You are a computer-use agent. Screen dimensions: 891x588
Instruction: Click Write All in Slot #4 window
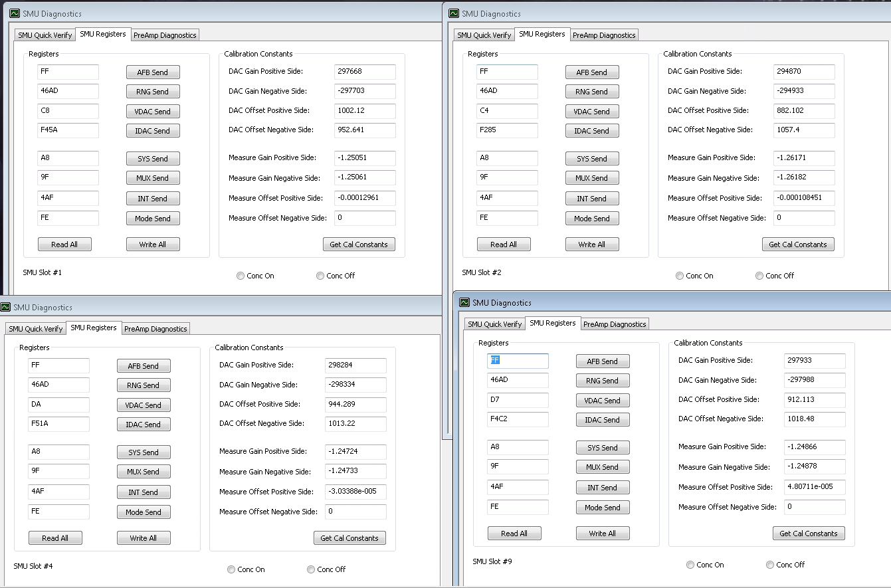[144, 538]
